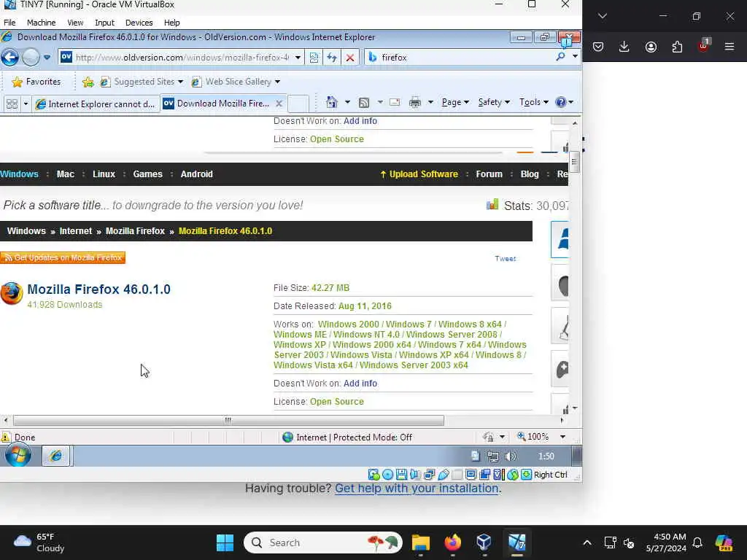
Task: Go back with IE Back button
Action: tap(10, 58)
